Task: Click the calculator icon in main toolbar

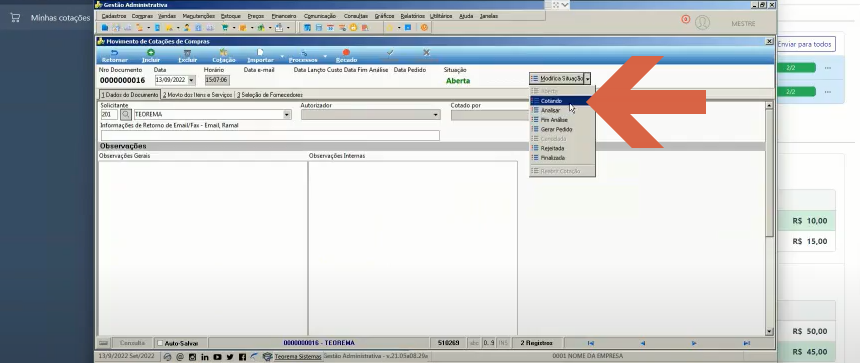Action: (319, 27)
